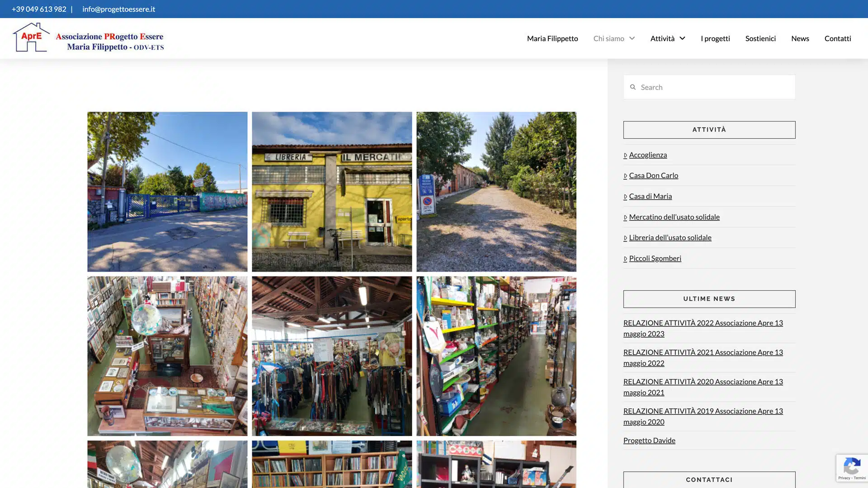Open the gravel driveway photo

point(496,192)
